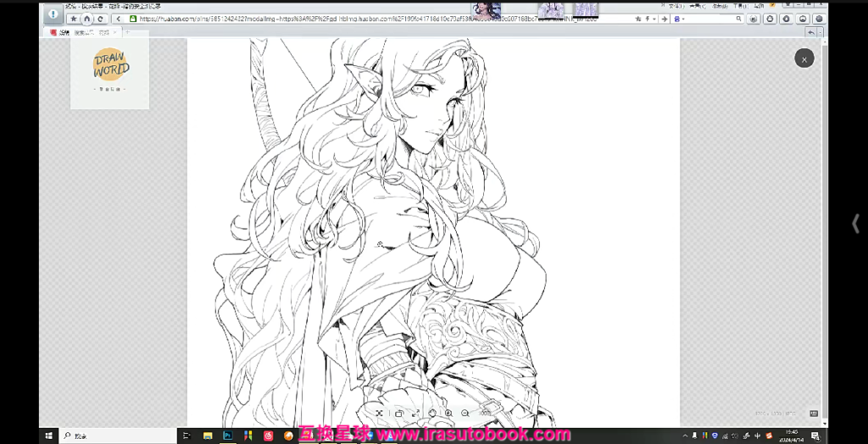The height and width of the screenshot is (444, 868).
Task: Close the current browser tab
Action: (x=114, y=33)
